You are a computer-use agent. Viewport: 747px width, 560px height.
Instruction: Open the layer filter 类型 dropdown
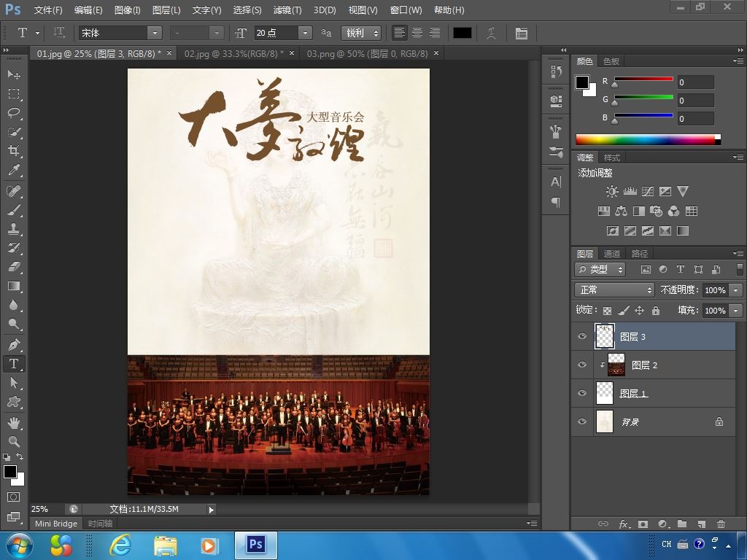tap(600, 269)
